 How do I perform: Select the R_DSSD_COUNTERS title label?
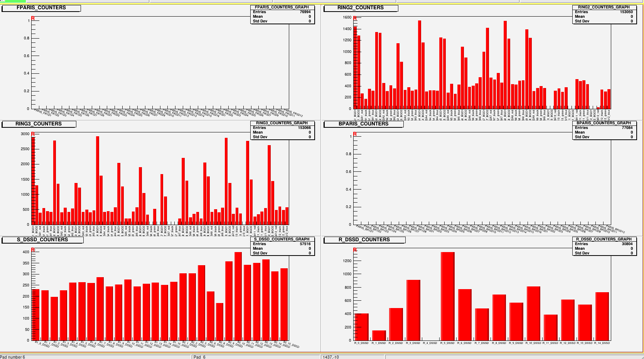364,240
